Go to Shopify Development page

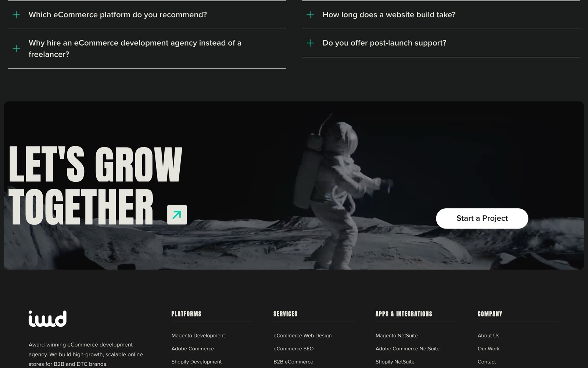(197, 362)
